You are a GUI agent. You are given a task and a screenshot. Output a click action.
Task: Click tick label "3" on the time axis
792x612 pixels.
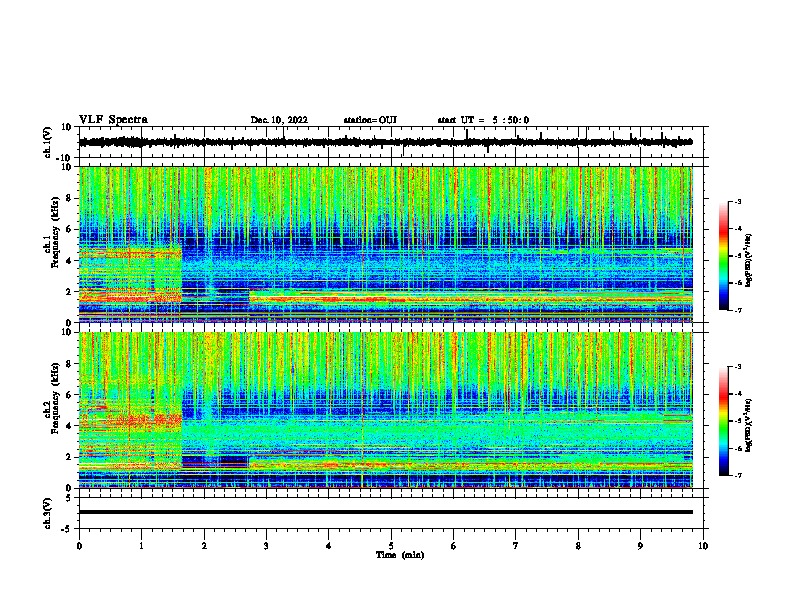[266, 546]
